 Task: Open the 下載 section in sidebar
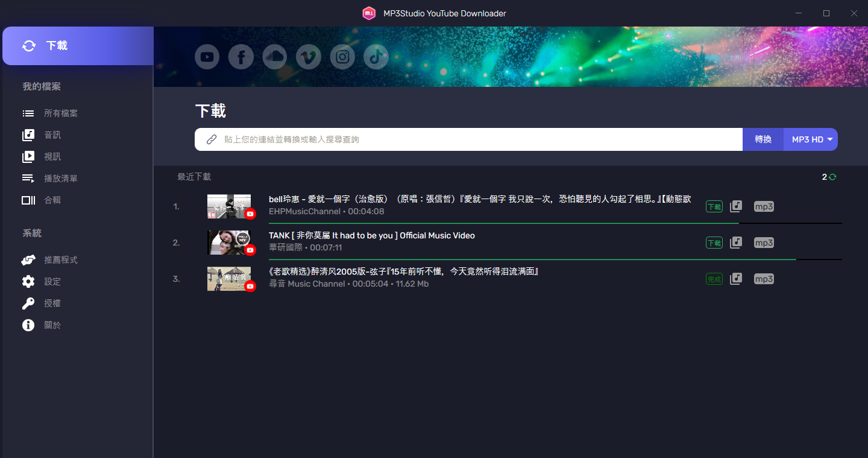tap(78, 46)
